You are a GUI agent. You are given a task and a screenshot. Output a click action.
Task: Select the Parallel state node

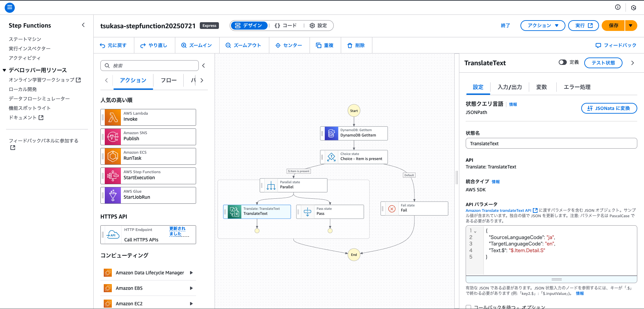click(x=293, y=185)
